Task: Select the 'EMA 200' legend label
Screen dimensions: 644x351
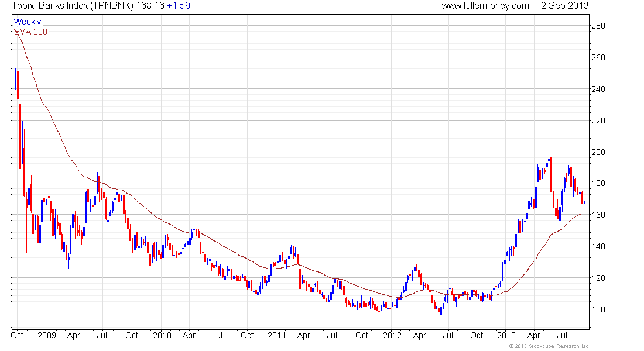Action: coord(31,32)
